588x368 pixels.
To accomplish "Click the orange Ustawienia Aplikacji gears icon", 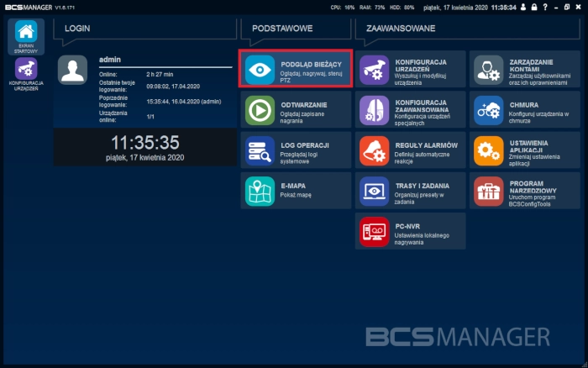I will point(488,150).
